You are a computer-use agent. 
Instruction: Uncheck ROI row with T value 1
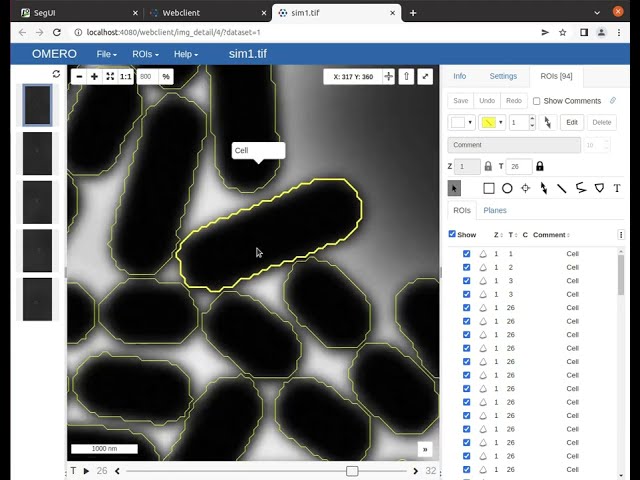pos(467,253)
